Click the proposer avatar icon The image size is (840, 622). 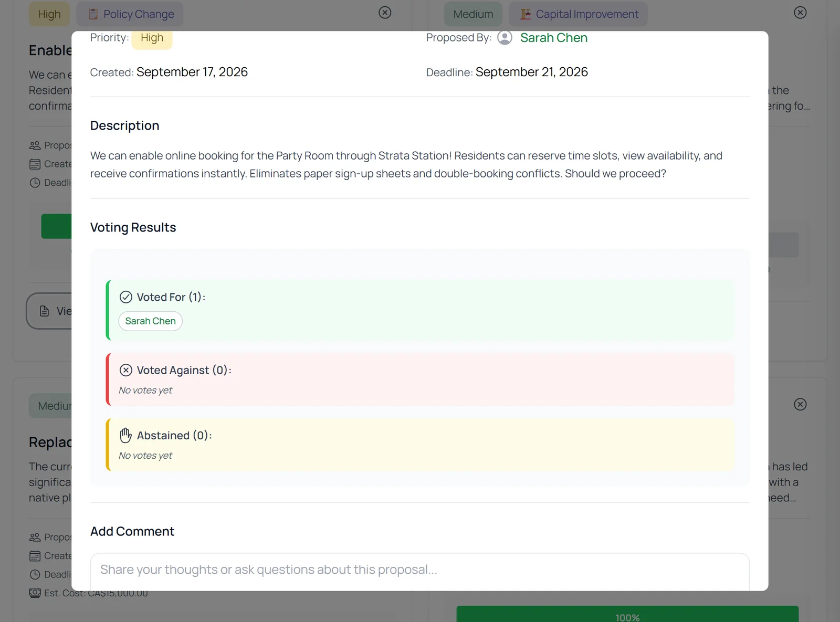[505, 38]
